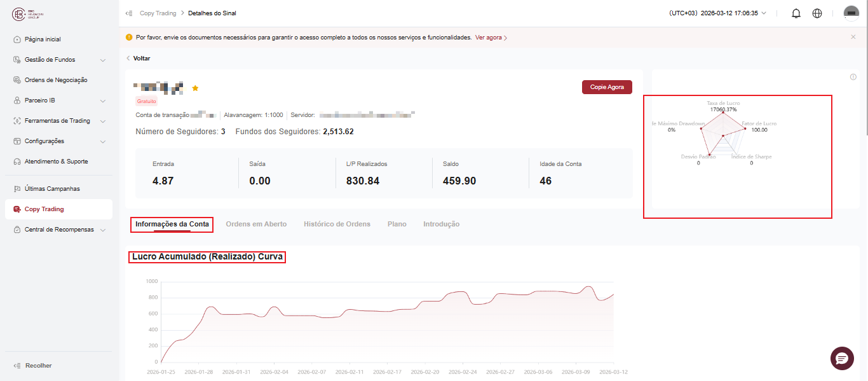This screenshot has height=381, width=868.
Task: Switch to the Ordens em Aberto tab
Action: click(256, 224)
